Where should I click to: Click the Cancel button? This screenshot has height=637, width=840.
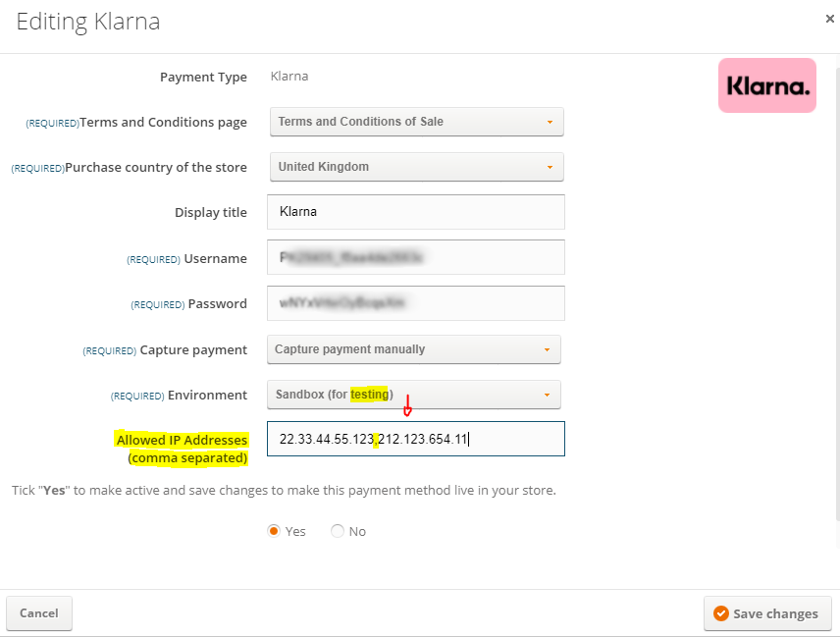(x=39, y=612)
